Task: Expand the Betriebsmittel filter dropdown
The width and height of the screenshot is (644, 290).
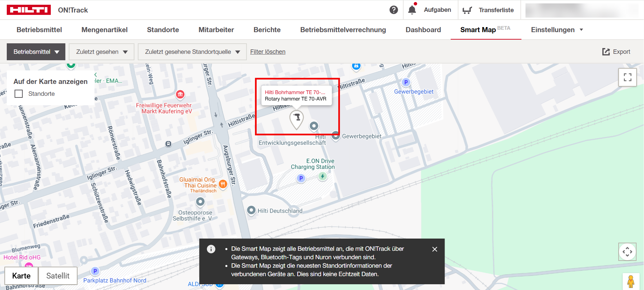Action: coord(36,52)
